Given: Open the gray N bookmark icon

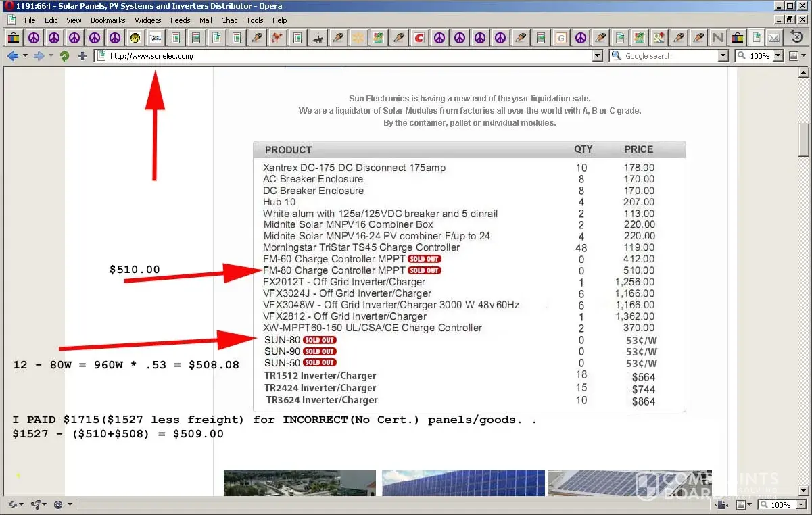Looking at the screenshot, I should click(718, 38).
